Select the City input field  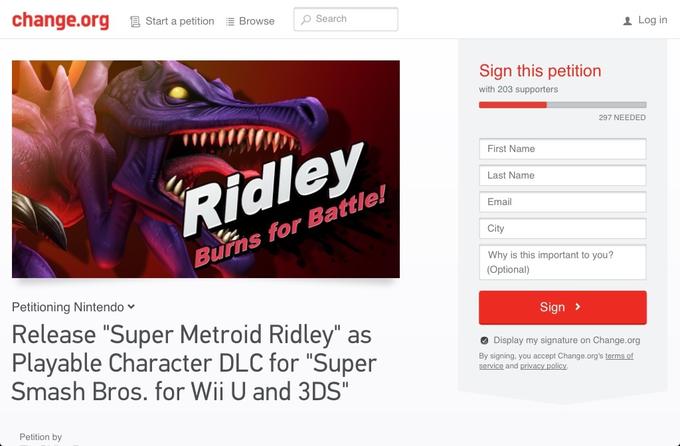pos(562,228)
